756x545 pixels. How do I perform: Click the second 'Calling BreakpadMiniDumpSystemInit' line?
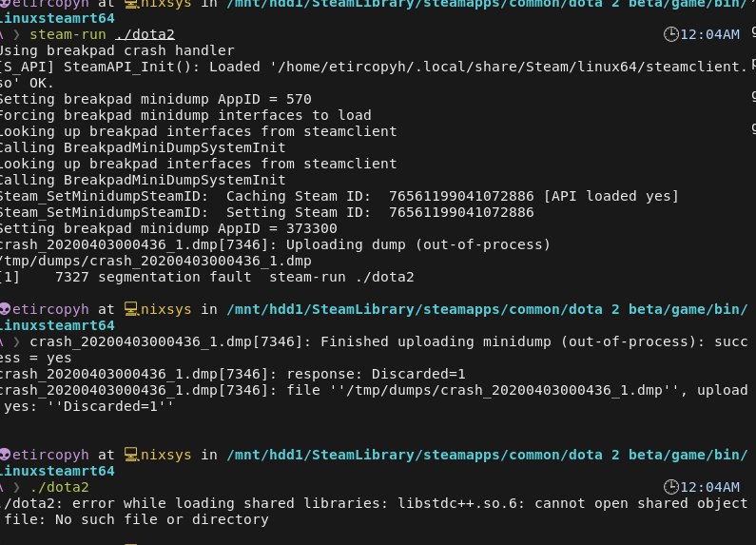tap(143, 181)
